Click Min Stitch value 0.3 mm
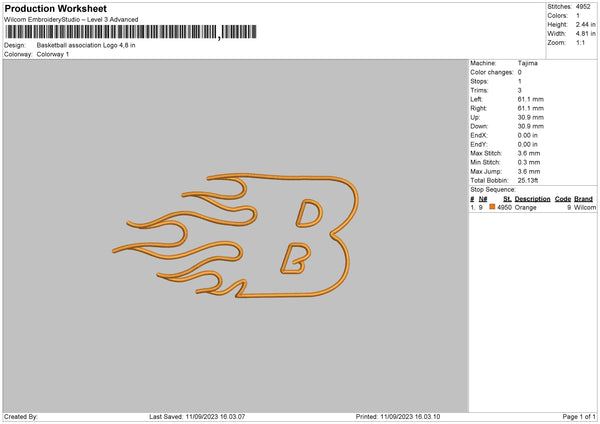 tap(529, 163)
